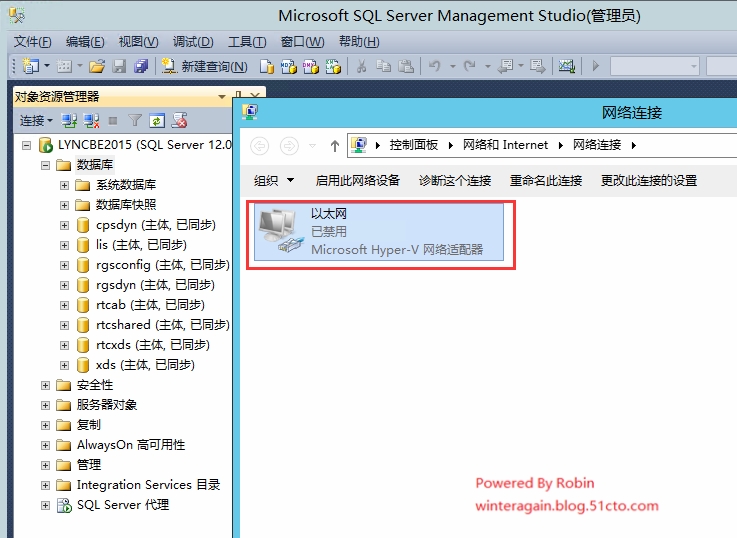Select the 以太网 disabled network adapter
This screenshot has width=737, height=538.
point(379,232)
